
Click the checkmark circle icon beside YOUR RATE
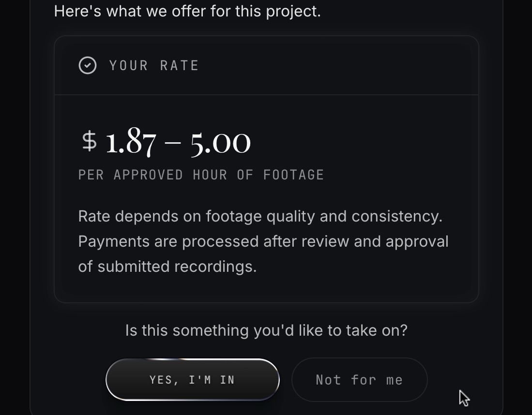[88, 65]
